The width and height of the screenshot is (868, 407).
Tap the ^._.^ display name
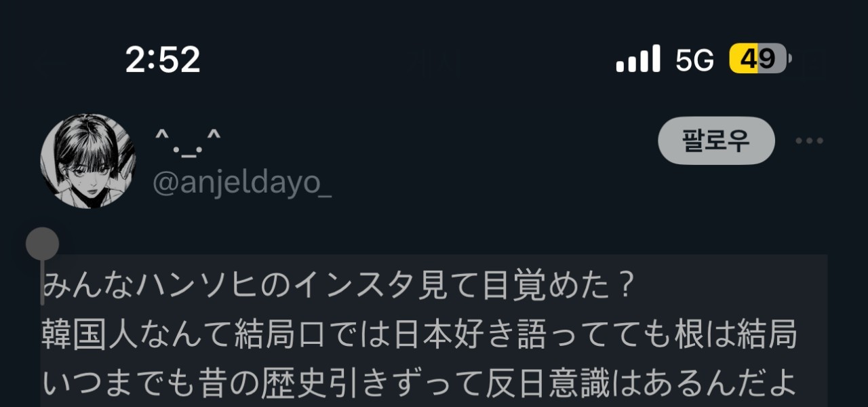[188, 142]
